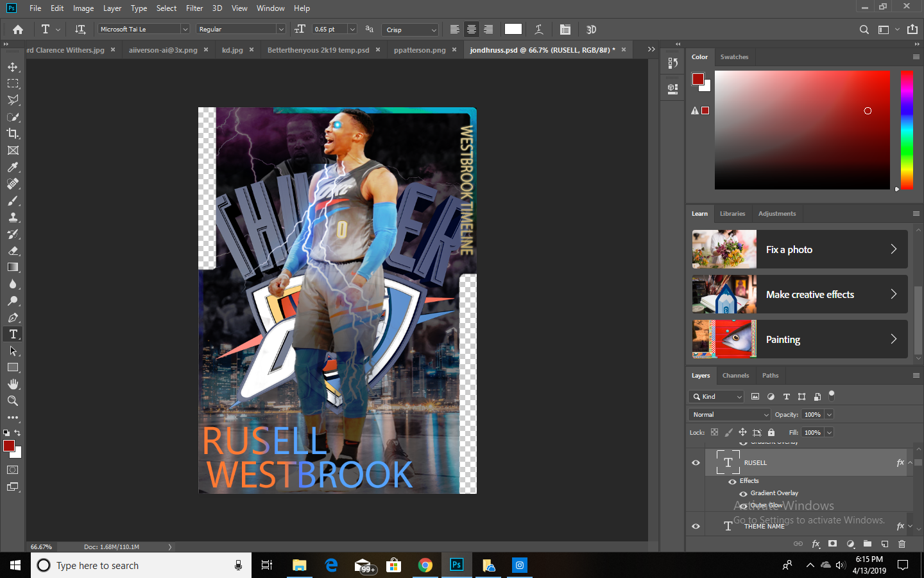This screenshot has width=924, height=578.
Task: Select the History Brush tool
Action: (x=13, y=234)
